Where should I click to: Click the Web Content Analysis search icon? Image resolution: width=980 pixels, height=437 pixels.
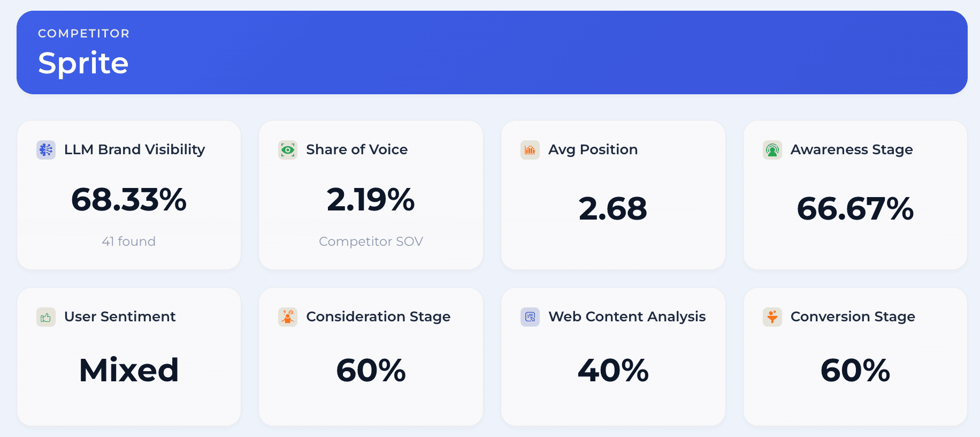pos(530,317)
